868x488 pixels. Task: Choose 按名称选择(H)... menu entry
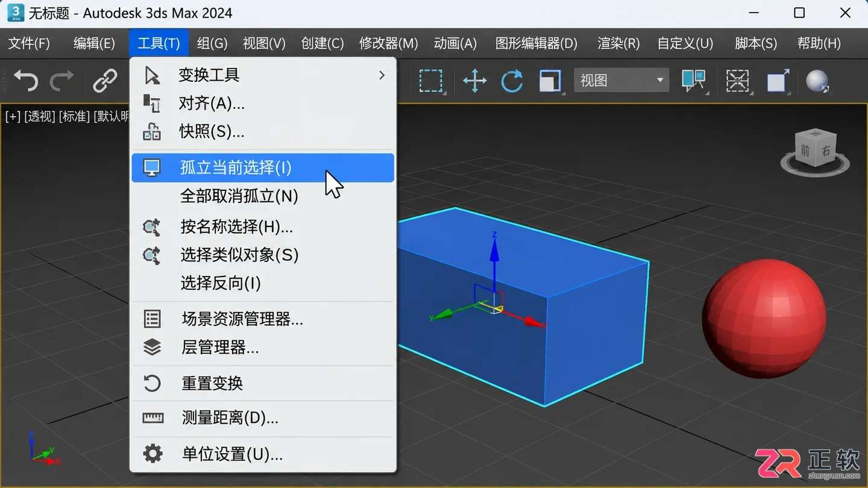pos(263,227)
